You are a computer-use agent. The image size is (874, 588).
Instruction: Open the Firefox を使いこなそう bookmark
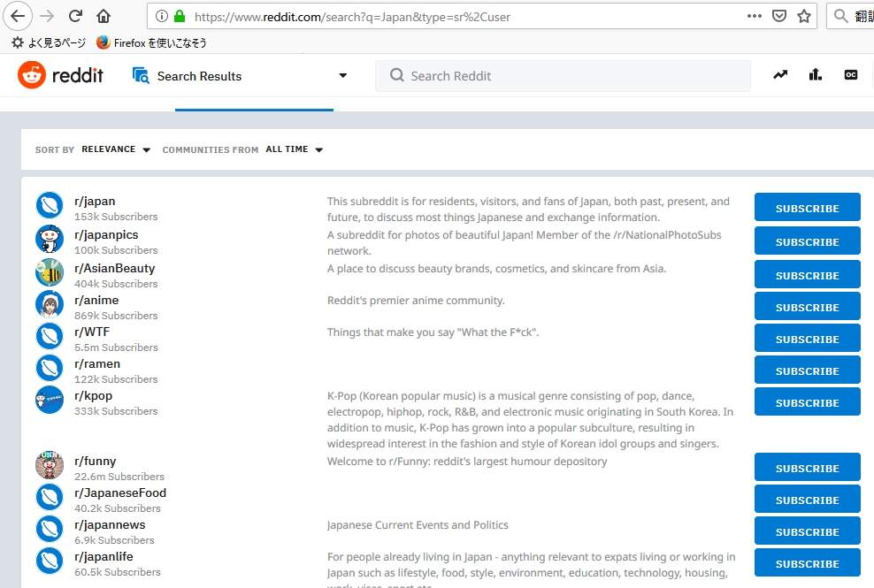(x=151, y=42)
